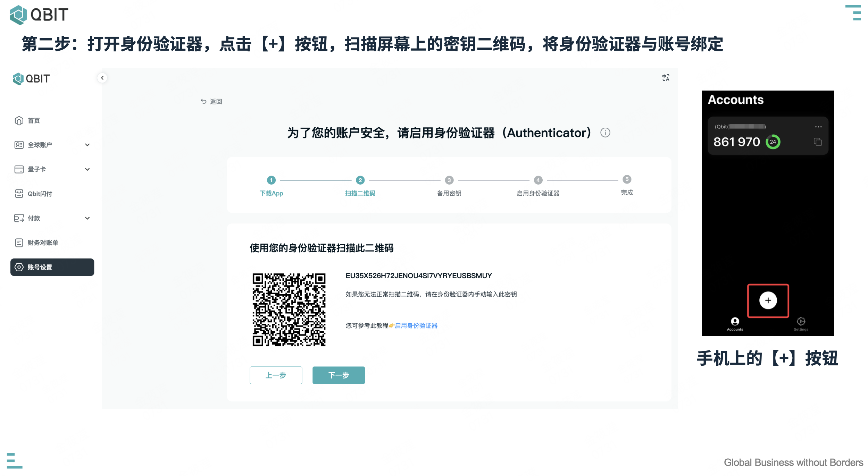Image resolution: width=868 pixels, height=476 pixels.
Task: Expand the 全球账户 chevron
Action: click(87, 145)
